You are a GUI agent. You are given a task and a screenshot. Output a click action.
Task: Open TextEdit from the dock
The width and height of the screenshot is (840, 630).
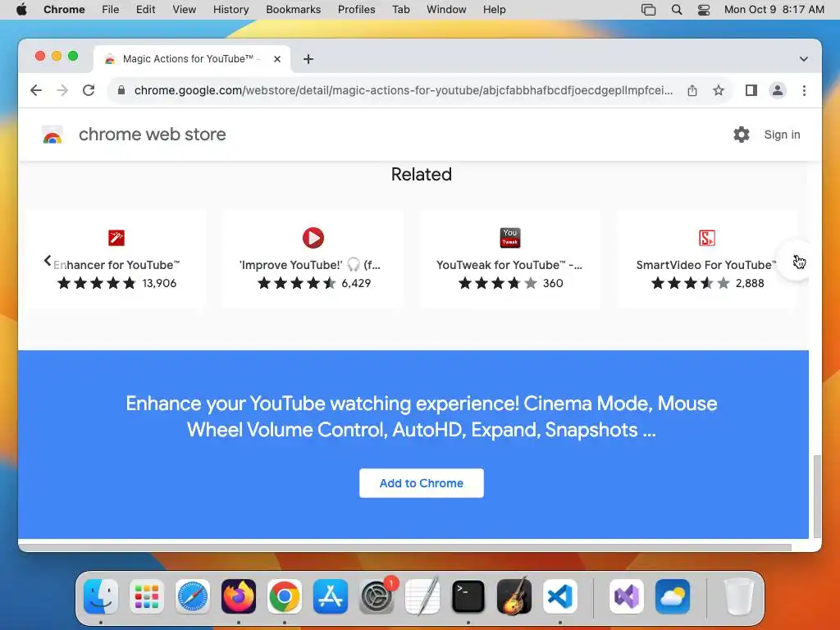coord(422,596)
